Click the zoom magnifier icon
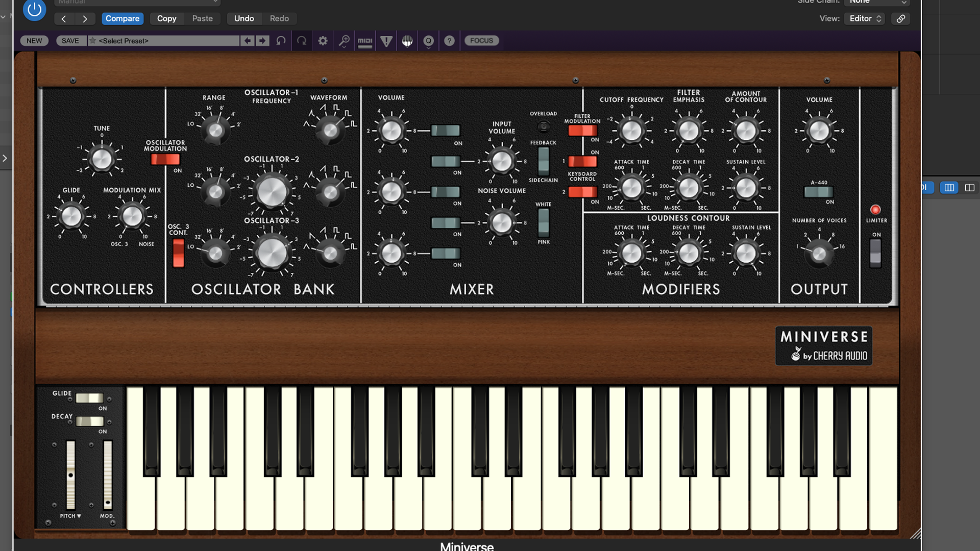Viewport: 980px width, 551px height. coord(344,41)
